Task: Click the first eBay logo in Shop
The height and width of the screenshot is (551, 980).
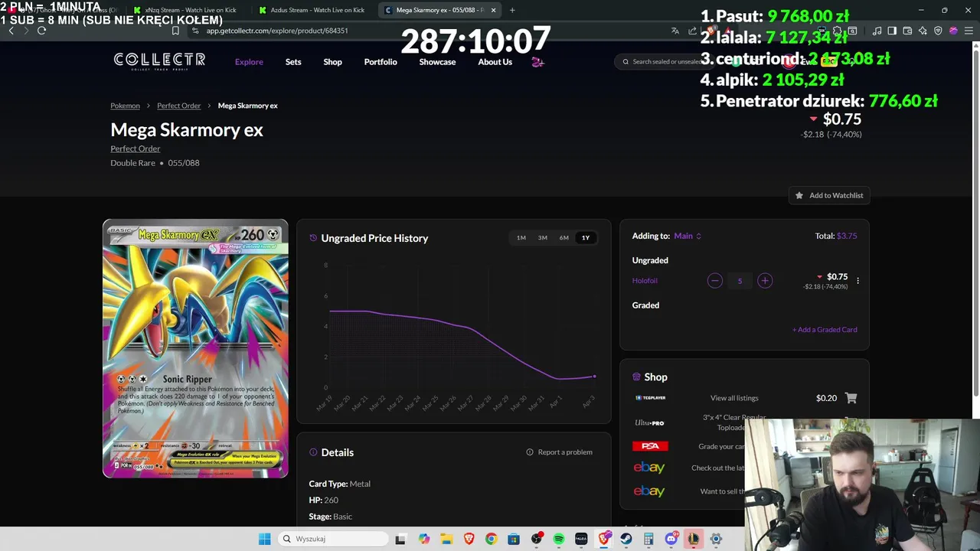Action: point(649,468)
